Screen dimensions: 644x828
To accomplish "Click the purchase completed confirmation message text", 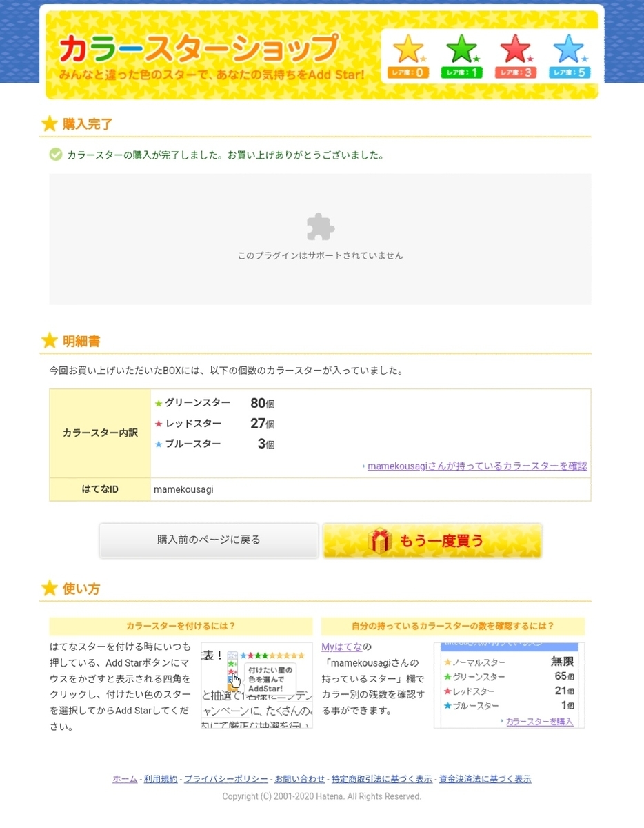I will 225,155.
